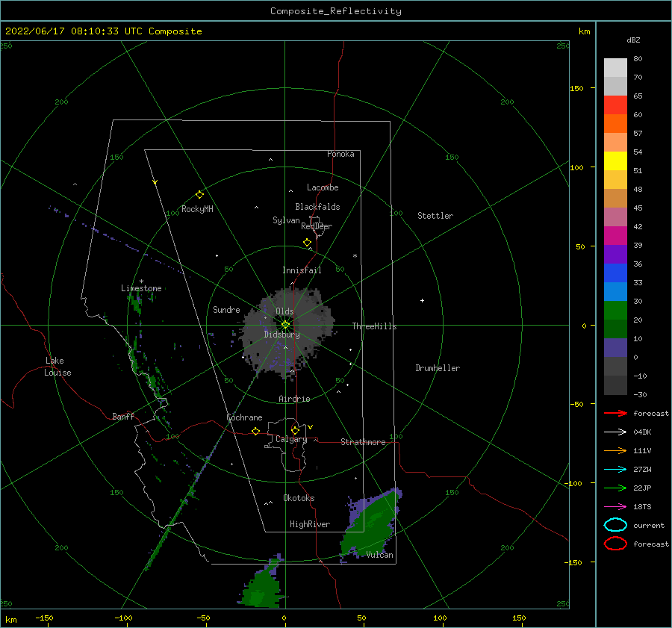Click the yellow diamond marker near RockyMH
This screenshot has width=672, height=628.
click(199, 195)
